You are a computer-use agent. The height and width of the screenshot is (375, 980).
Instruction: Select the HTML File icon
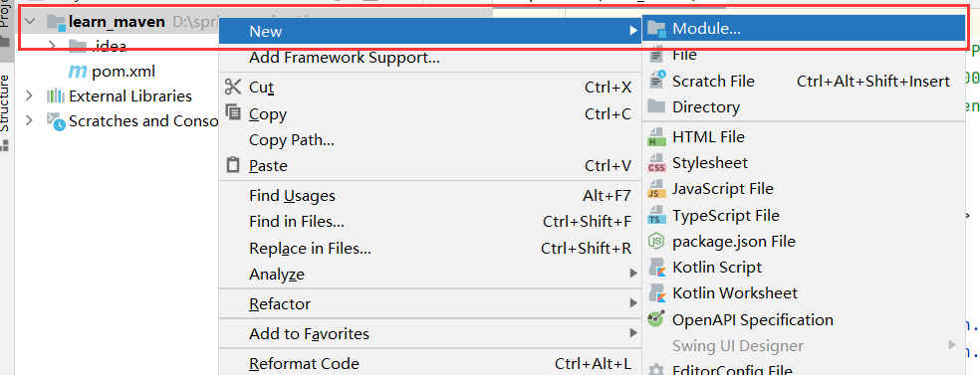tap(656, 136)
